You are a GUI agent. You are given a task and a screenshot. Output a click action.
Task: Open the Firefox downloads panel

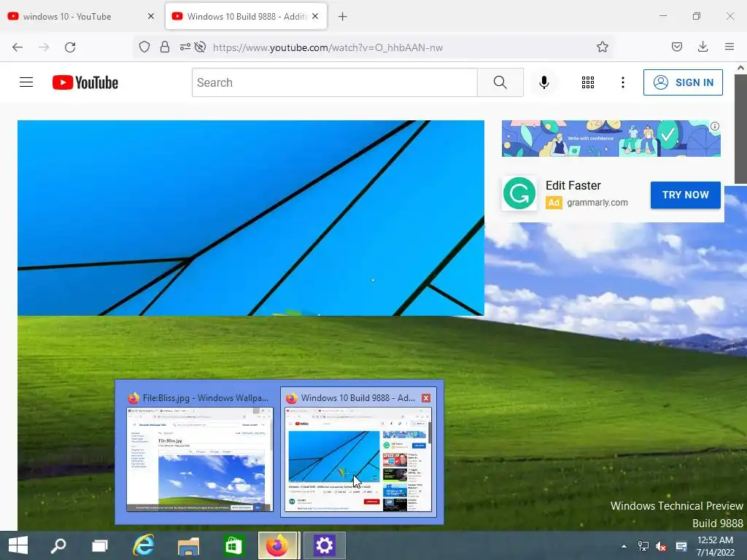[x=703, y=47]
